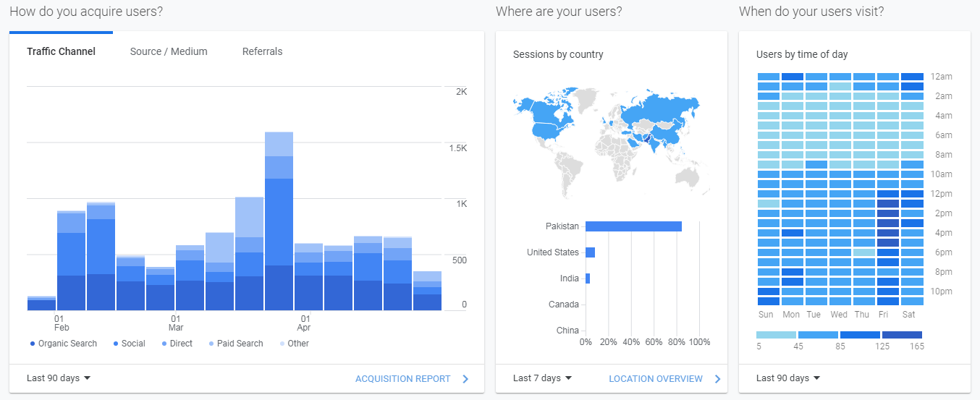
Task: Open the Location Overview link
Action: point(655,378)
